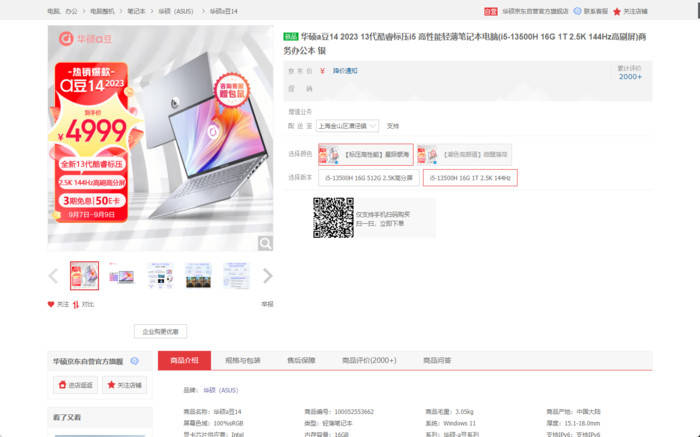The height and width of the screenshot is (437, 700).
Task: Click the 关注店铺 text in the top bar
Action: tap(635, 12)
